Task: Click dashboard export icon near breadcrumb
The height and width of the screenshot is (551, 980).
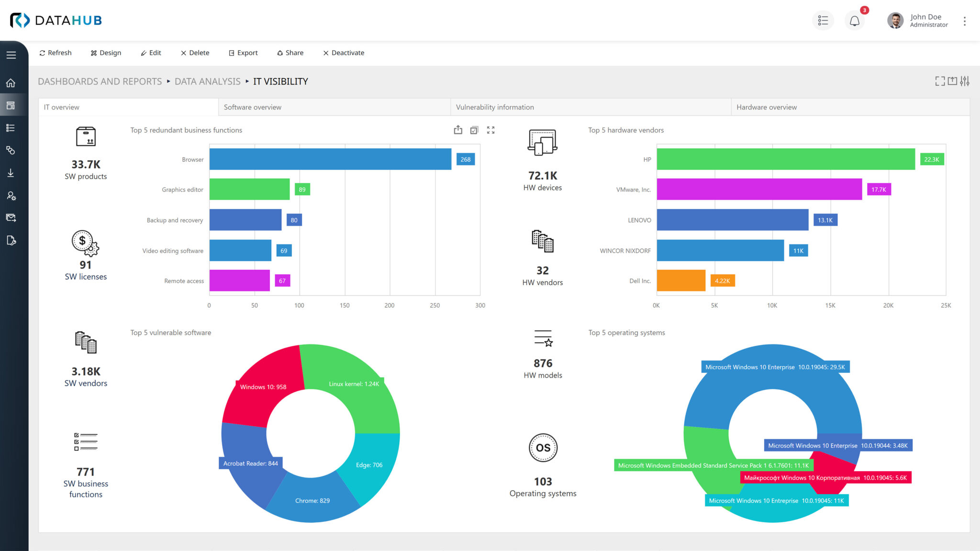Action: click(952, 81)
